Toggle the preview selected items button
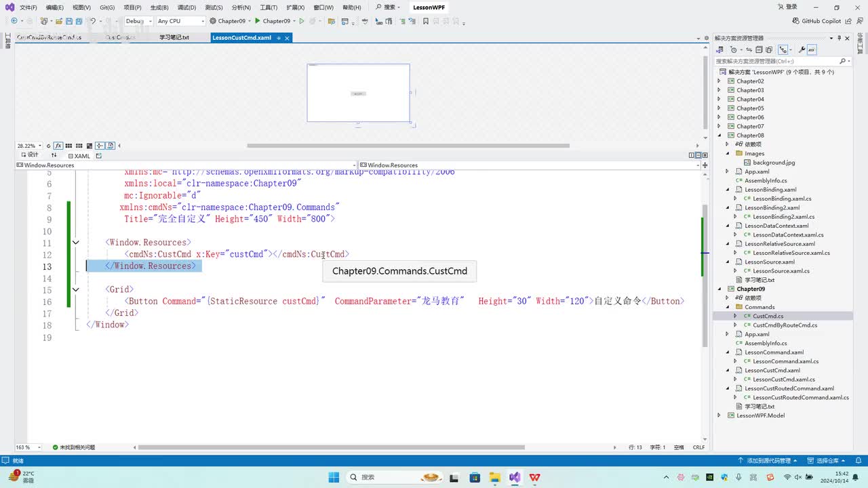This screenshot has height=488, width=868. (x=812, y=49)
